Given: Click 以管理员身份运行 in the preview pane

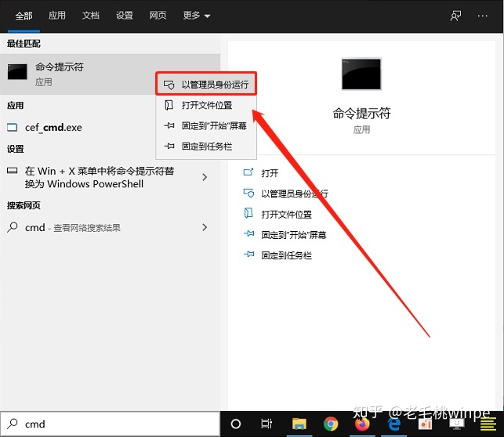Looking at the screenshot, I should (x=295, y=194).
